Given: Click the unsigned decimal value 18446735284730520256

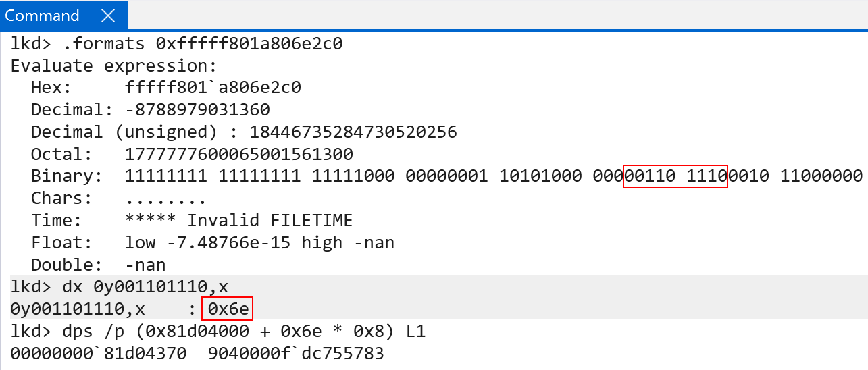Looking at the screenshot, I should 353,132.
